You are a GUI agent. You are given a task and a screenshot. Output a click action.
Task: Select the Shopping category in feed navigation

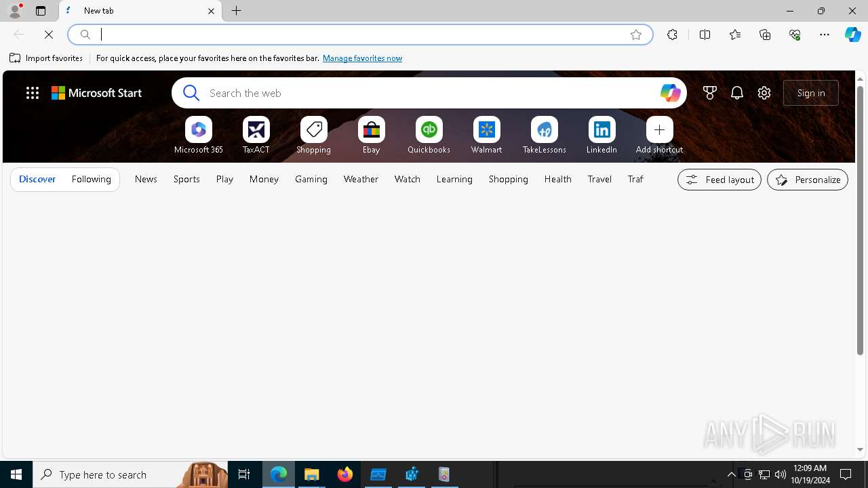[508, 179]
